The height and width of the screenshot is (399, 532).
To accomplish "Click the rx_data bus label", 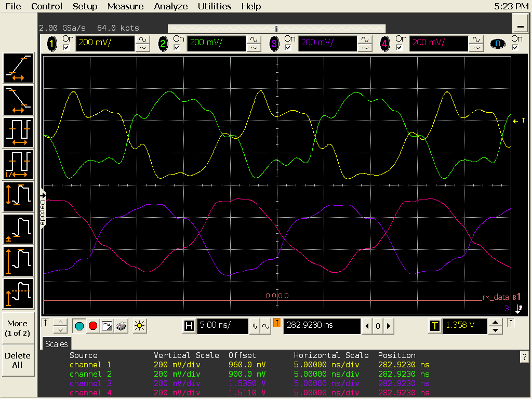I will pyautogui.click(x=496, y=297).
